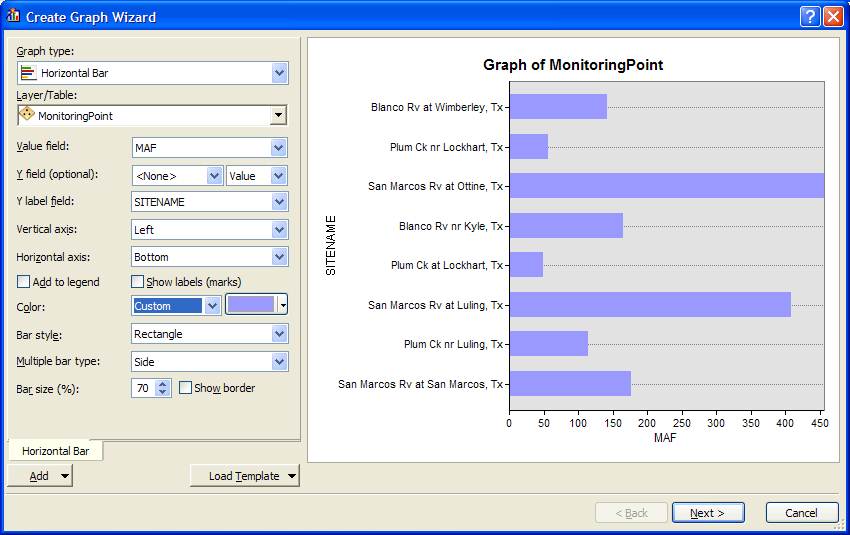This screenshot has width=850, height=535.
Task: Expand the Y label field SITENAME dropdown
Action: (x=279, y=202)
